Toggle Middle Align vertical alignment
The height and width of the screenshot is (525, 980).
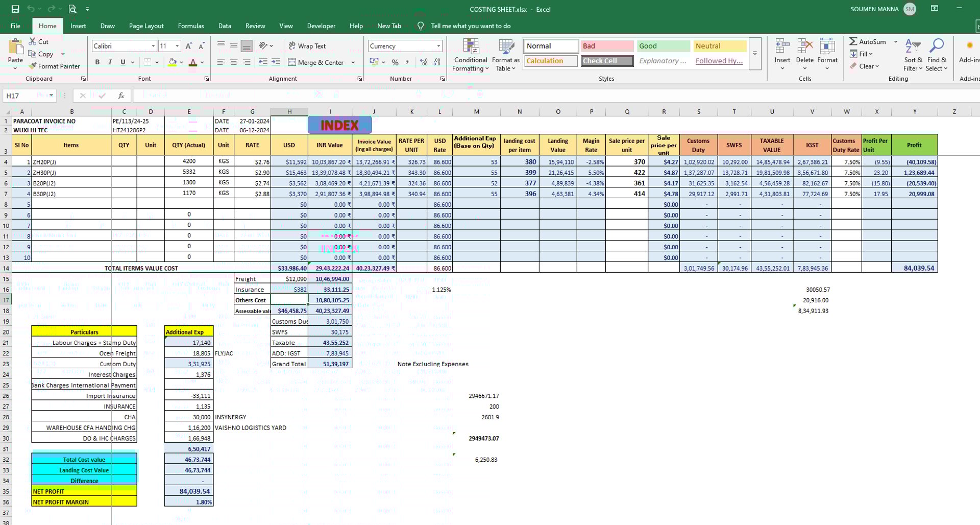tap(234, 46)
